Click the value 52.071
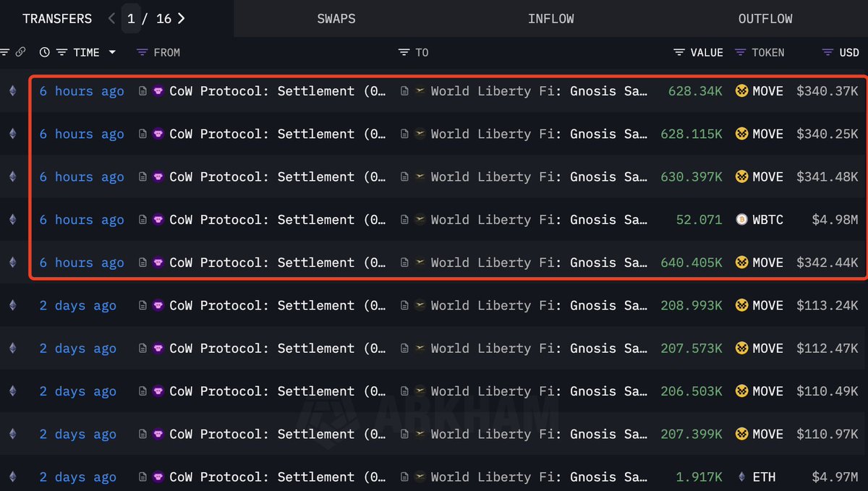This screenshot has width=868, height=491. pyautogui.click(x=699, y=220)
